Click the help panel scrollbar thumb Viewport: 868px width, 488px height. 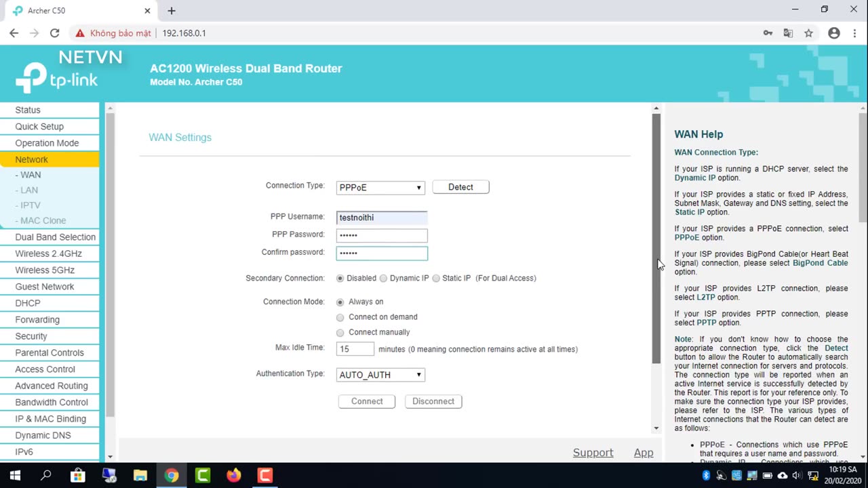point(863,167)
